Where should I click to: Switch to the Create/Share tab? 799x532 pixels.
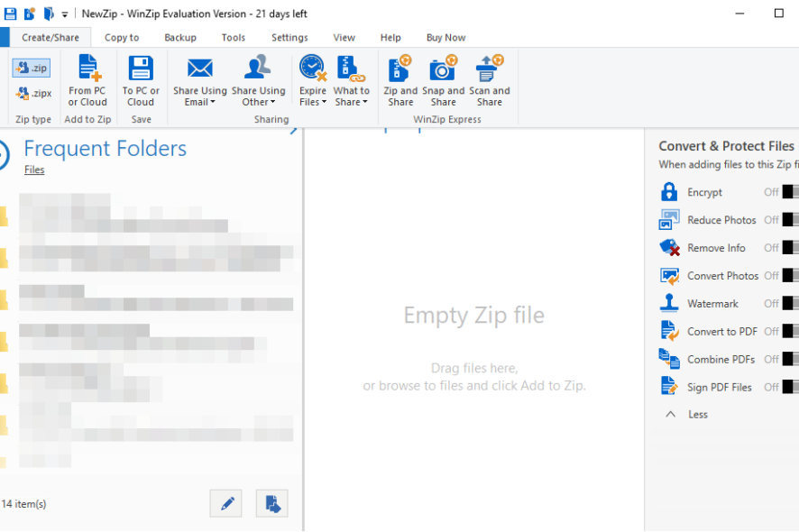(51, 37)
